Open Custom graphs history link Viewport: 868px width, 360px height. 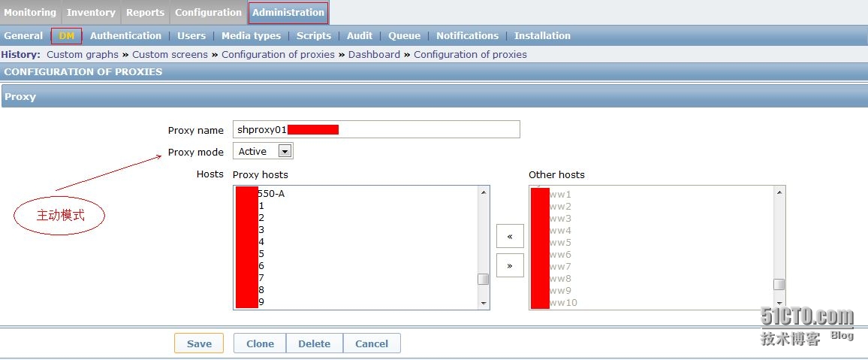83,54
